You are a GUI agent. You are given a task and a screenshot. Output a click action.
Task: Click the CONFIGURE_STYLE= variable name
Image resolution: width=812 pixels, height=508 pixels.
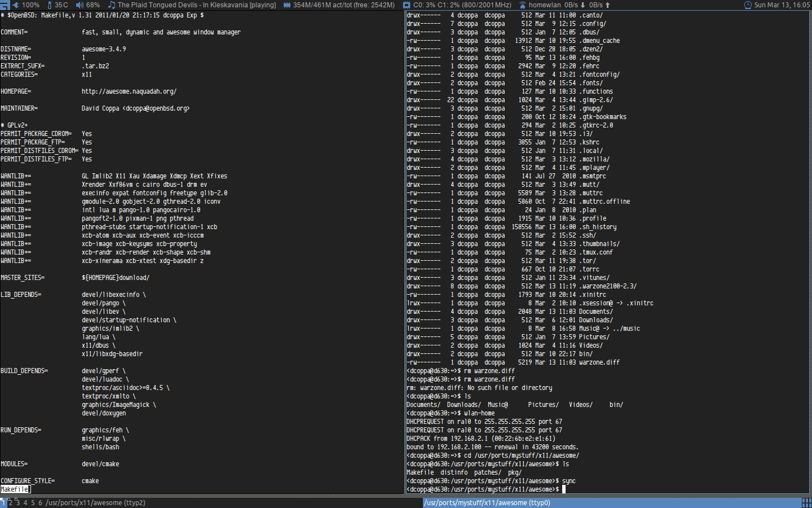28,481
